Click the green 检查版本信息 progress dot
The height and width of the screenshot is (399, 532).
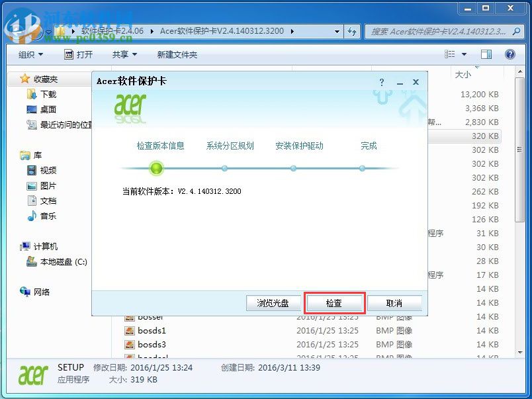(156, 169)
